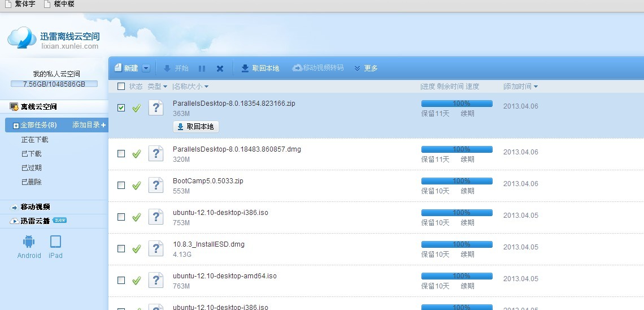Click 续期 for BootCamp5.0.5033.zip
644x310 pixels.
point(467,191)
